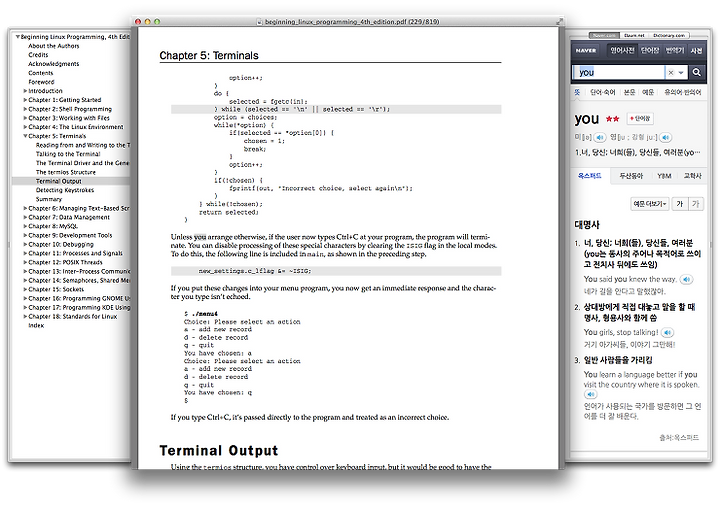Open 'Credits' in outline
This screenshot has width=720, height=507.
[x=38, y=55]
